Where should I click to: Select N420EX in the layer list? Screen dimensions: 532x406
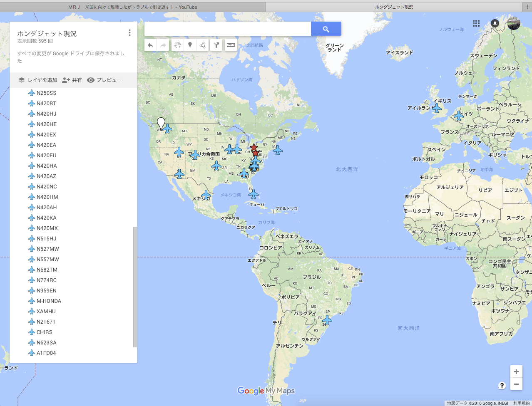point(46,134)
